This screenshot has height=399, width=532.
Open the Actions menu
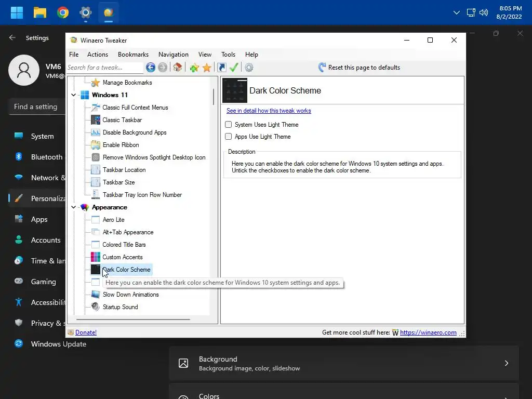[98, 55]
